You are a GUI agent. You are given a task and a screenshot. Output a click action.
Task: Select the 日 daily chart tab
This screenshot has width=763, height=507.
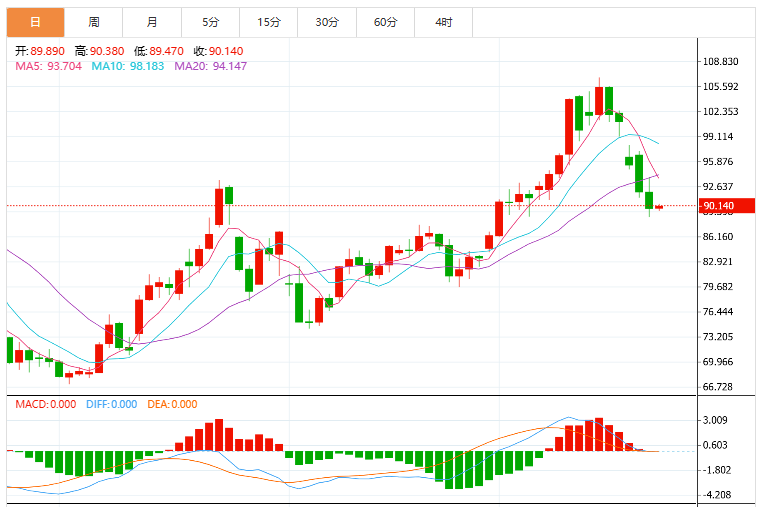click(36, 22)
